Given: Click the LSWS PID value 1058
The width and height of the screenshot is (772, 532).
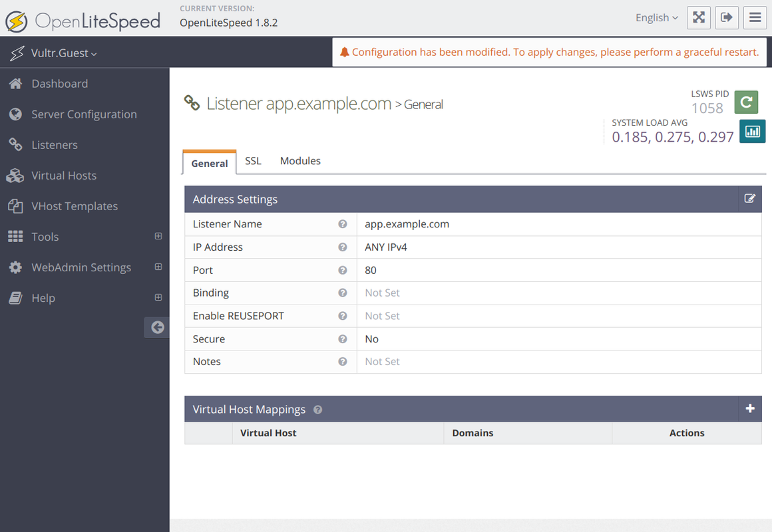Looking at the screenshot, I should (x=707, y=108).
